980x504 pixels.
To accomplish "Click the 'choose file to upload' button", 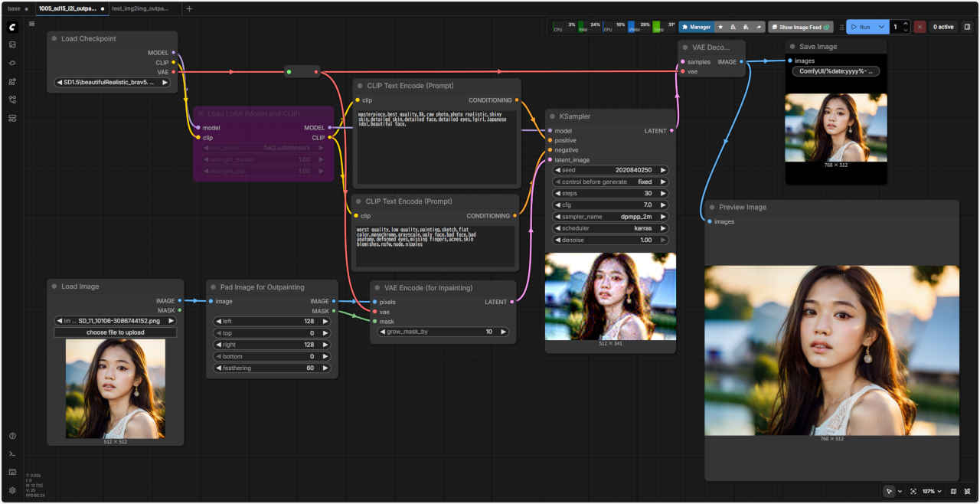I will pos(115,332).
